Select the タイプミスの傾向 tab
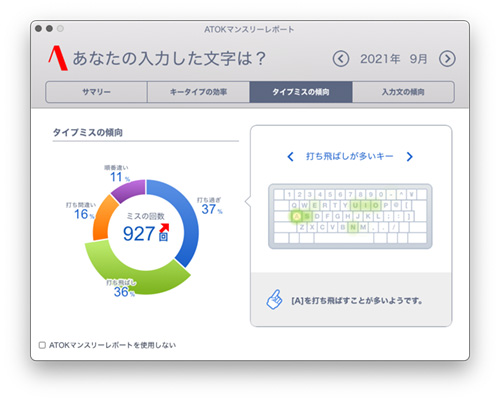Viewport: 500px width, 401px height. 301,92
